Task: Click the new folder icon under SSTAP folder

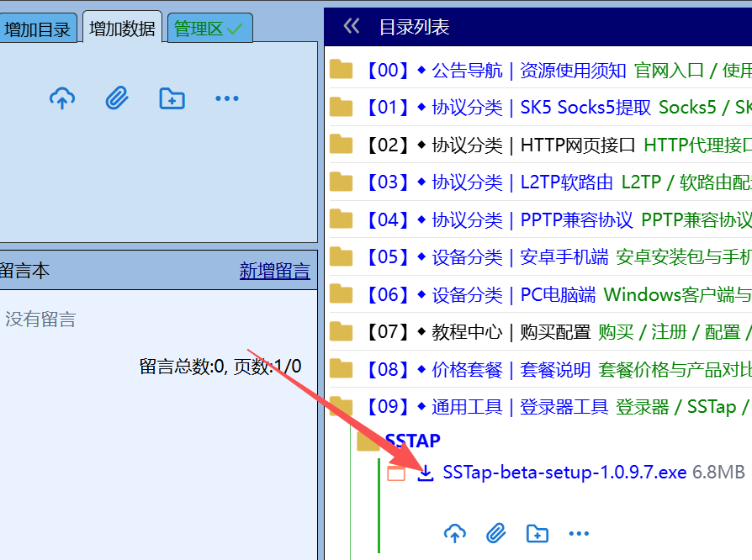Action: point(538,533)
